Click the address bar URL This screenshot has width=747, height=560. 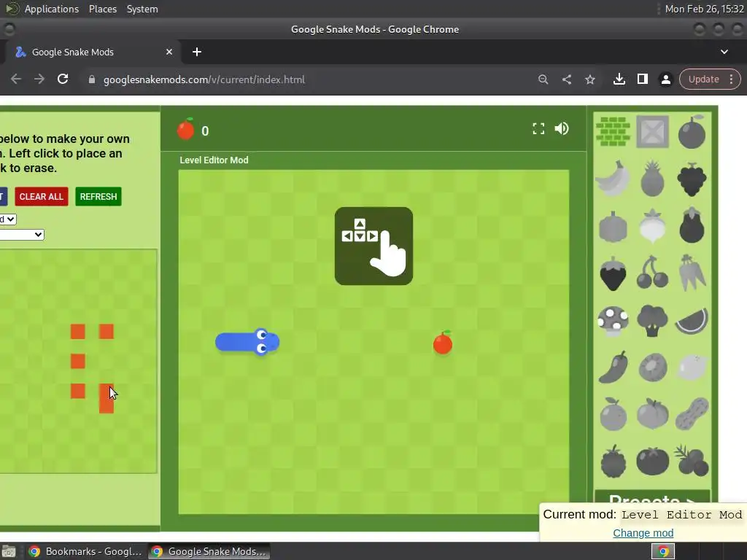[204, 79]
